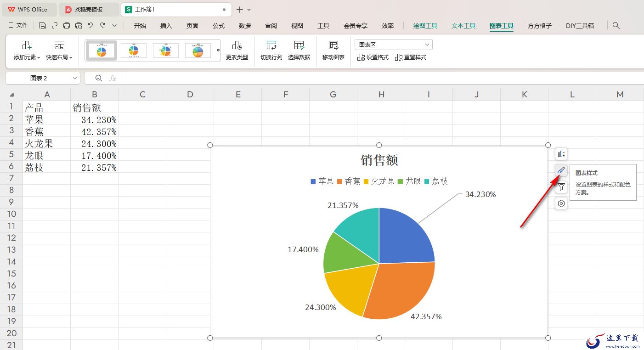Switch to the 插入 ribbon tab
Screen dimensions: 644x350
166,26
